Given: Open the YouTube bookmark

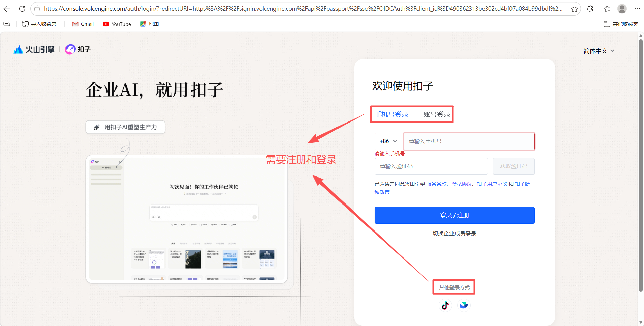Looking at the screenshot, I should pos(117,24).
